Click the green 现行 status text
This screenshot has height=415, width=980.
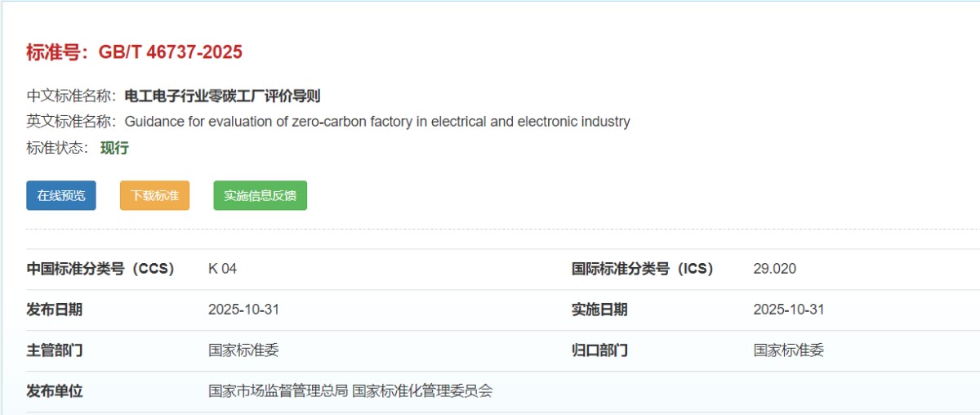pos(114,148)
